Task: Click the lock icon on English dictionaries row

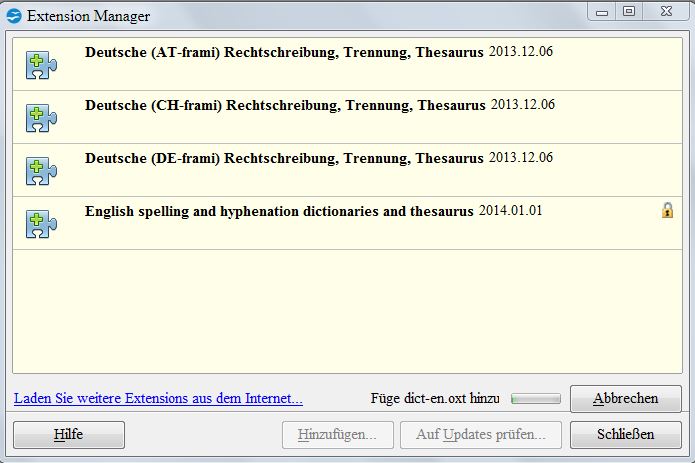Action: pyautogui.click(x=667, y=210)
